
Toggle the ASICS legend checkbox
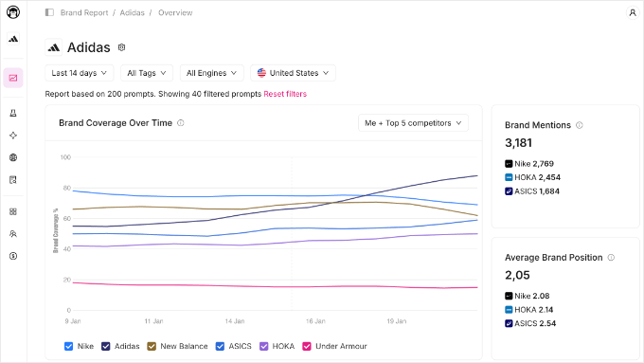tap(220, 346)
